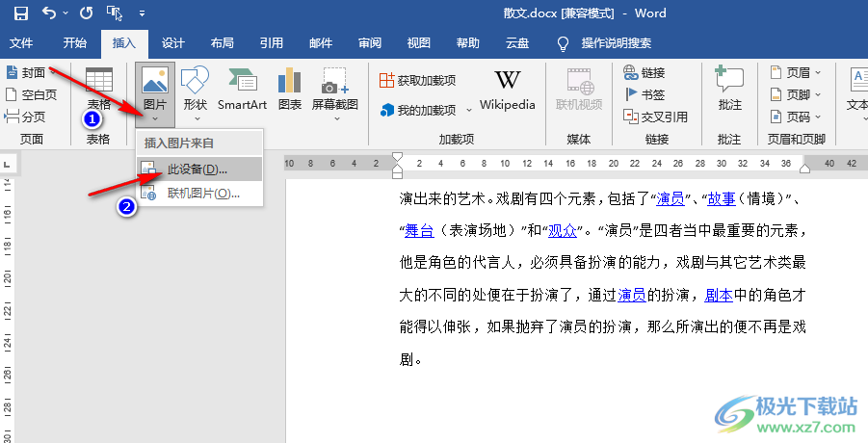Choose 此设备(D)... from picture menu

pos(199,169)
